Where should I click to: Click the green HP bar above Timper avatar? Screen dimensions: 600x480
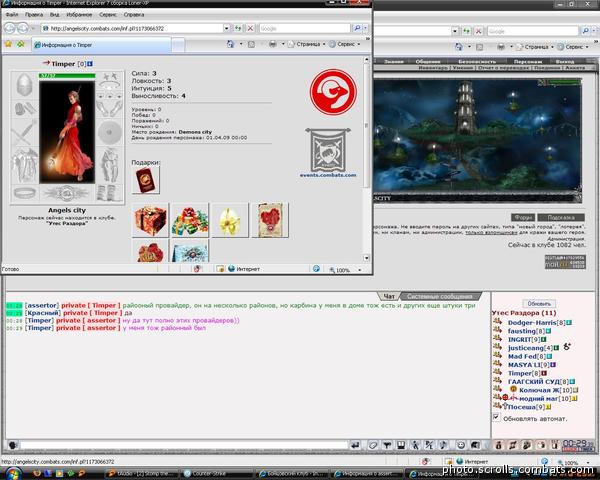pos(67,76)
